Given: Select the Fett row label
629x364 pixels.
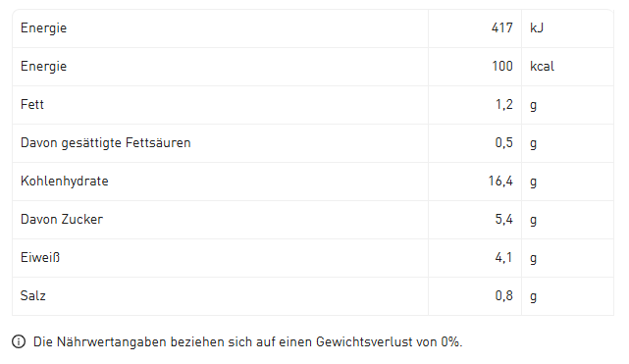Looking at the screenshot, I should (32, 105).
